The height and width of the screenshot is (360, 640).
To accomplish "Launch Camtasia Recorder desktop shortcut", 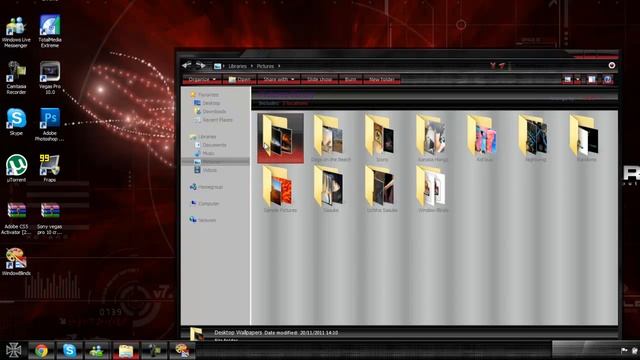I will tap(16, 78).
